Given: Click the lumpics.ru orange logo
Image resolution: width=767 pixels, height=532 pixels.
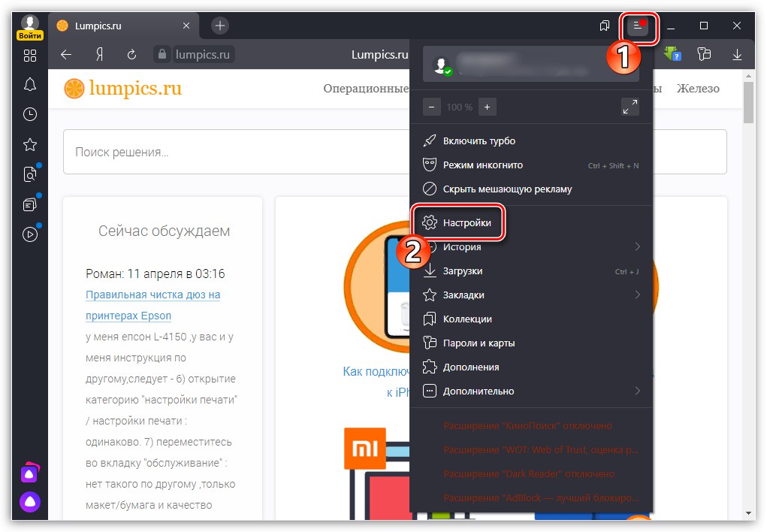Looking at the screenshot, I should tap(122, 89).
